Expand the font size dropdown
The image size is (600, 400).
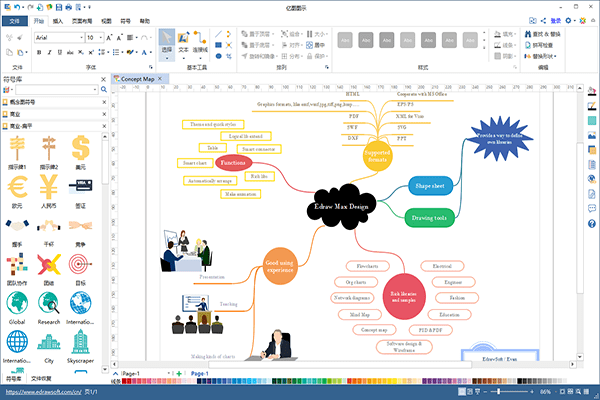[x=101, y=38]
